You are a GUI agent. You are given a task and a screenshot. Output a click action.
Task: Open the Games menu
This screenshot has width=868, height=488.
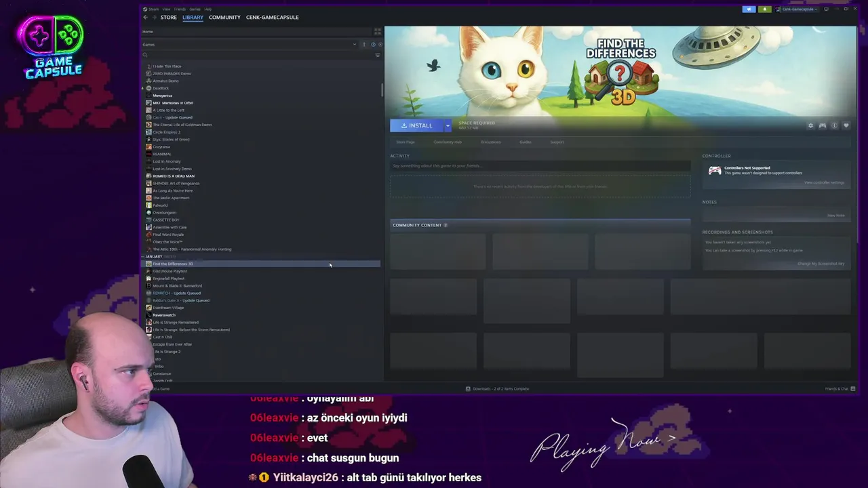(x=195, y=9)
